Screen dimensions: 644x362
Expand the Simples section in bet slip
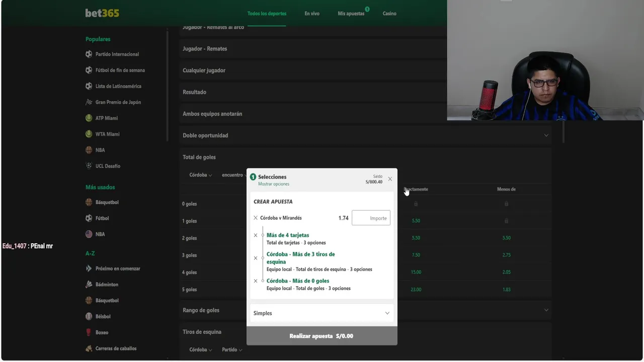(322, 313)
